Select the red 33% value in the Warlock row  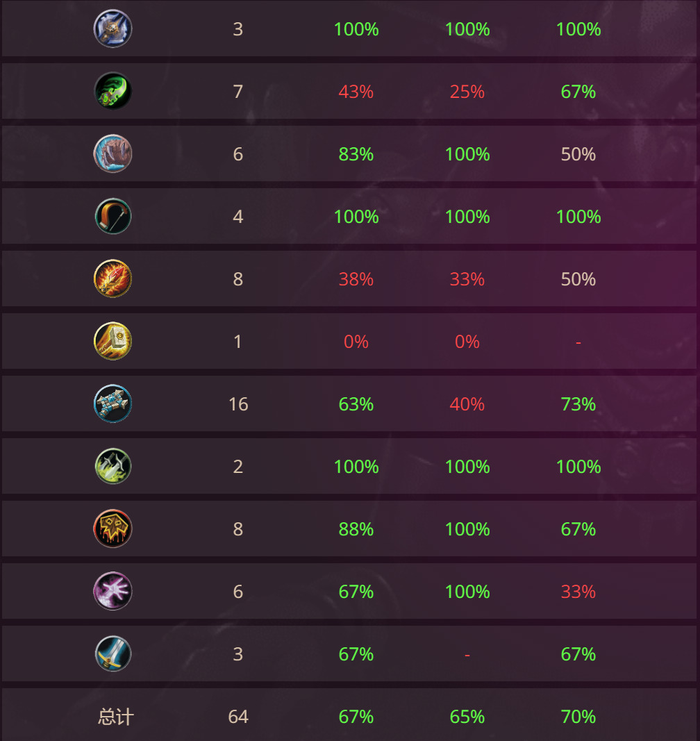(x=578, y=592)
